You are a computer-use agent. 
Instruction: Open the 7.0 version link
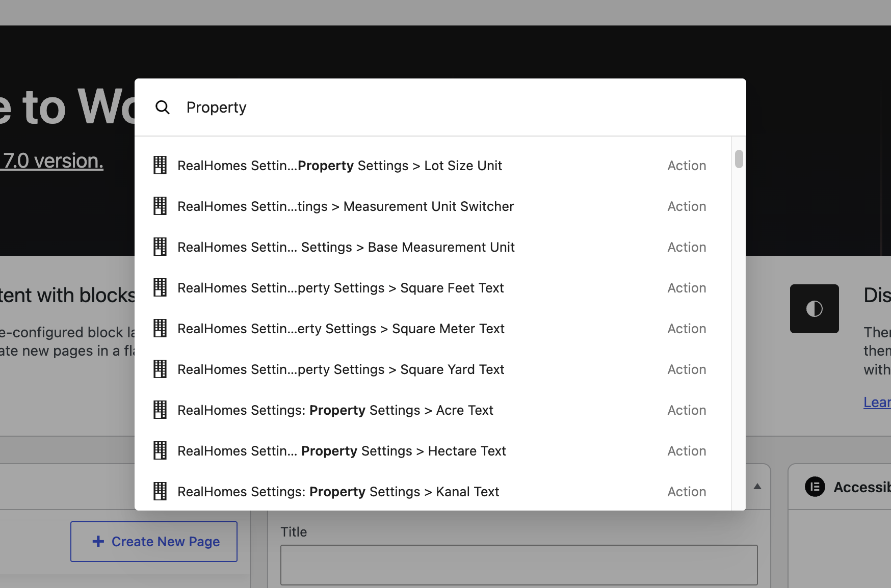(53, 161)
